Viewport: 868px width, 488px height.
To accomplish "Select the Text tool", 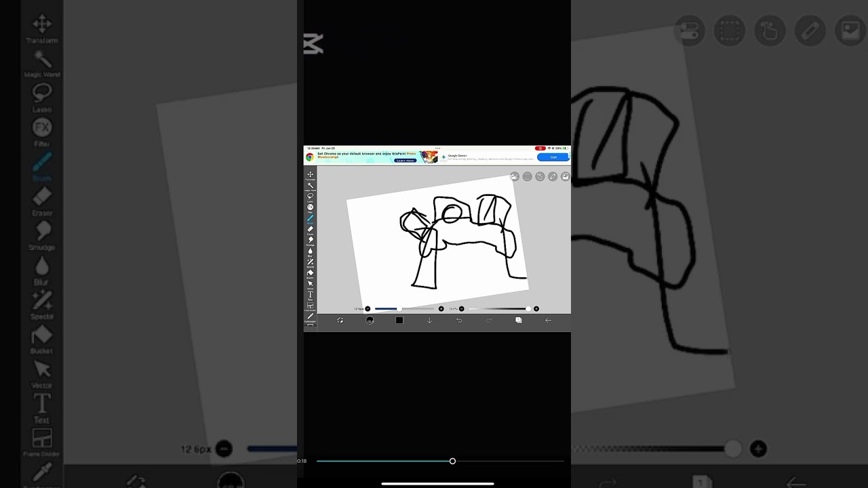I will (x=311, y=294).
